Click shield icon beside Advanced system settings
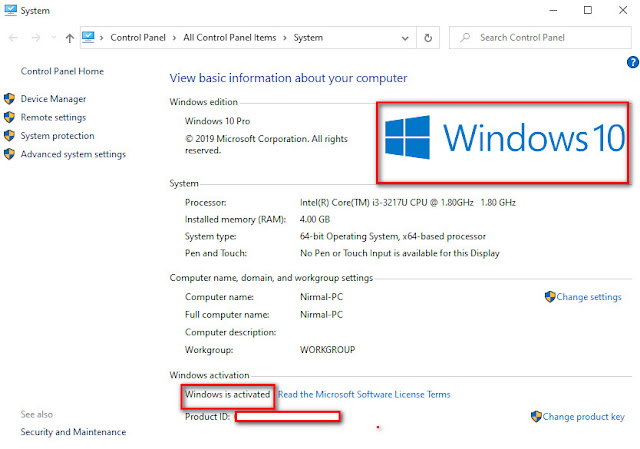 [9, 154]
